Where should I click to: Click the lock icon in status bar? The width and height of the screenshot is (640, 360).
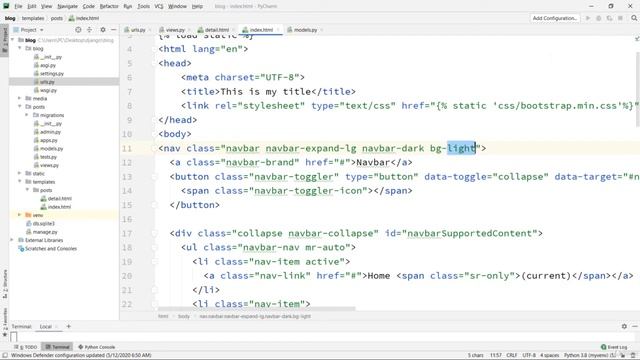point(623,356)
